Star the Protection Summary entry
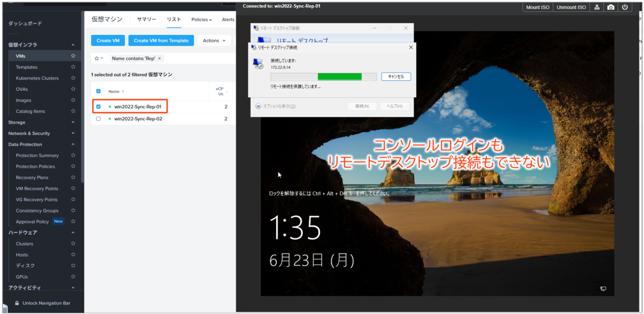644x314 pixels. coord(73,155)
